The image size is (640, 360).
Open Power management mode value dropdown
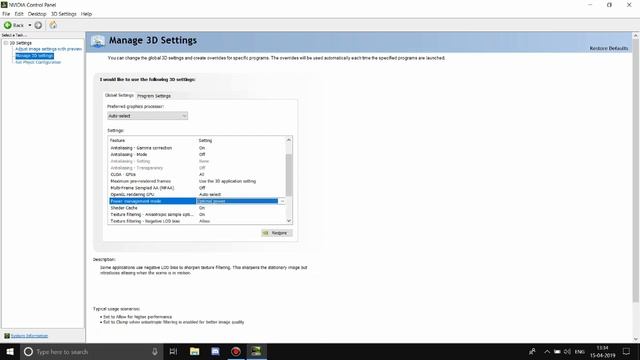[282, 201]
